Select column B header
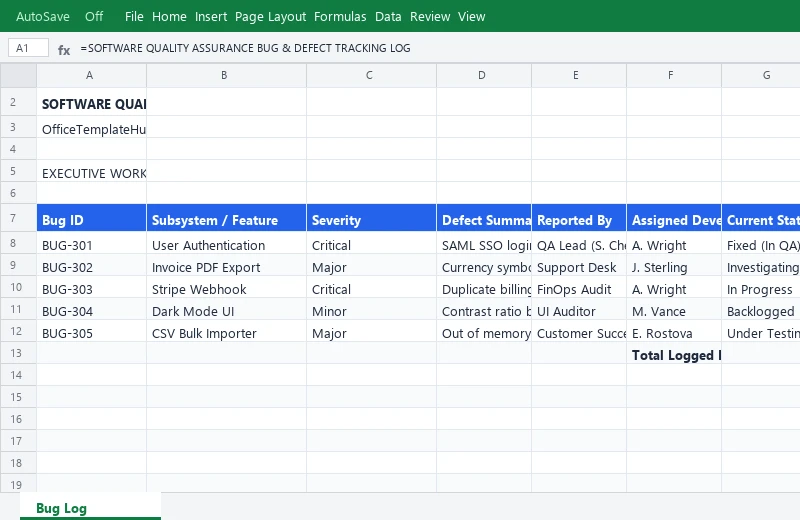800x520 pixels. 227,75
